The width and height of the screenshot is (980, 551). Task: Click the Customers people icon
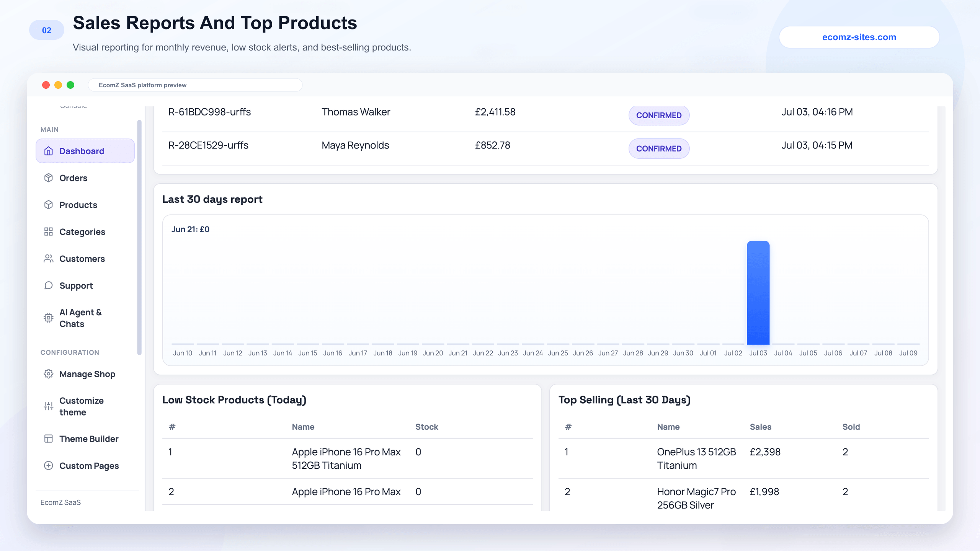point(49,259)
